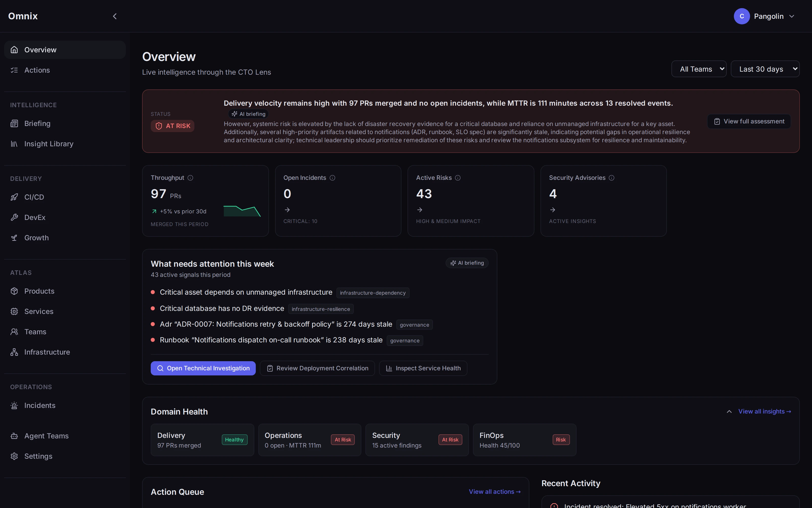Click governance tag on Runbook row
The width and height of the screenshot is (812, 508).
coord(405,340)
